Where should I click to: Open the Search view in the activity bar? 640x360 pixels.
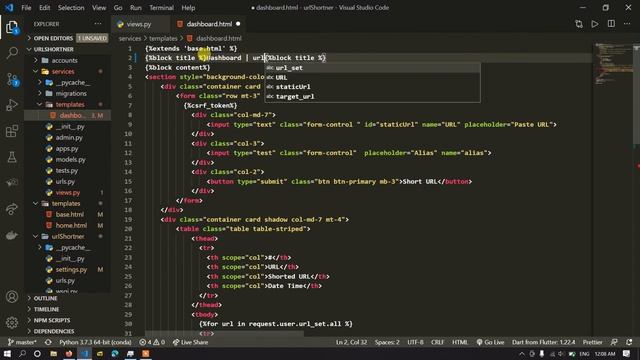tap(12, 52)
